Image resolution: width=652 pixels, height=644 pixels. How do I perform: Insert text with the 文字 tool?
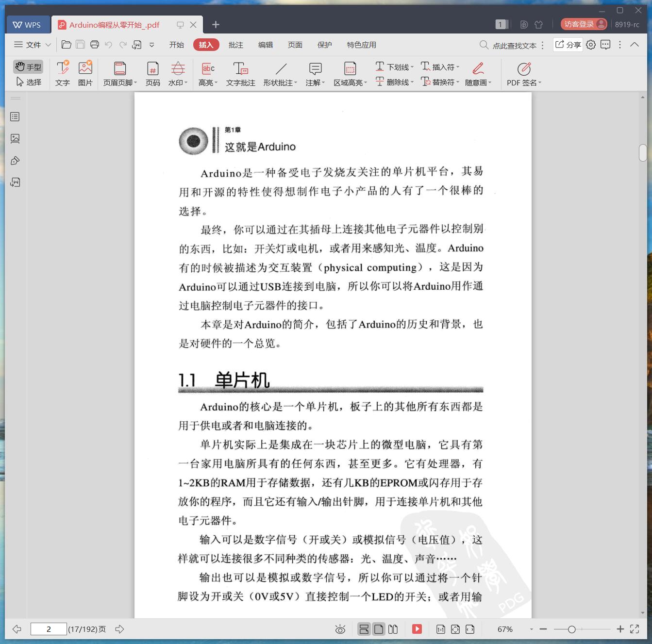(x=63, y=73)
